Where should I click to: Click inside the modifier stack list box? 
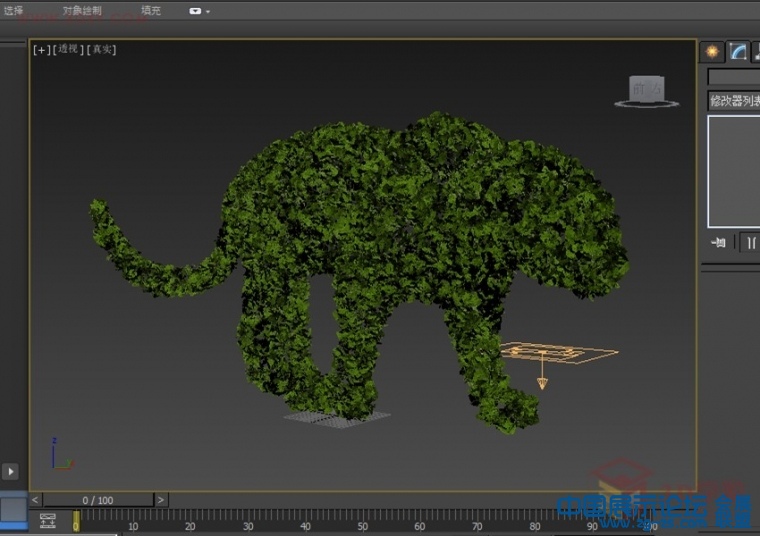click(734, 172)
